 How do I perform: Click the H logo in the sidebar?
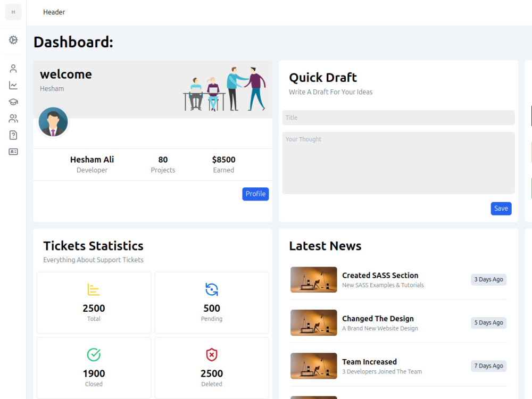point(13,12)
